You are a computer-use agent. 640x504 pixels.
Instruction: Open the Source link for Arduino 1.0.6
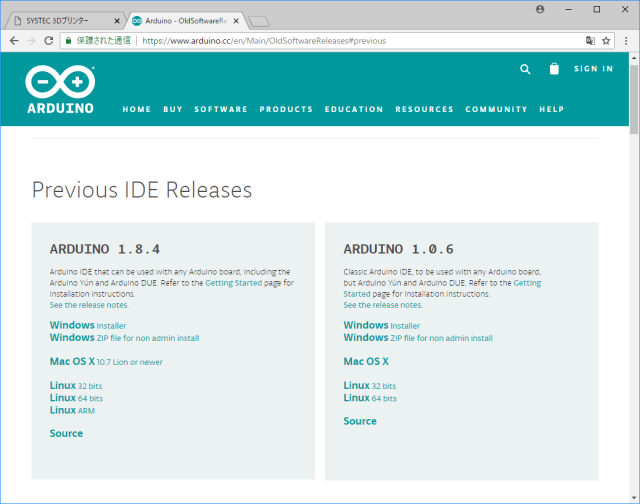pyautogui.click(x=360, y=421)
